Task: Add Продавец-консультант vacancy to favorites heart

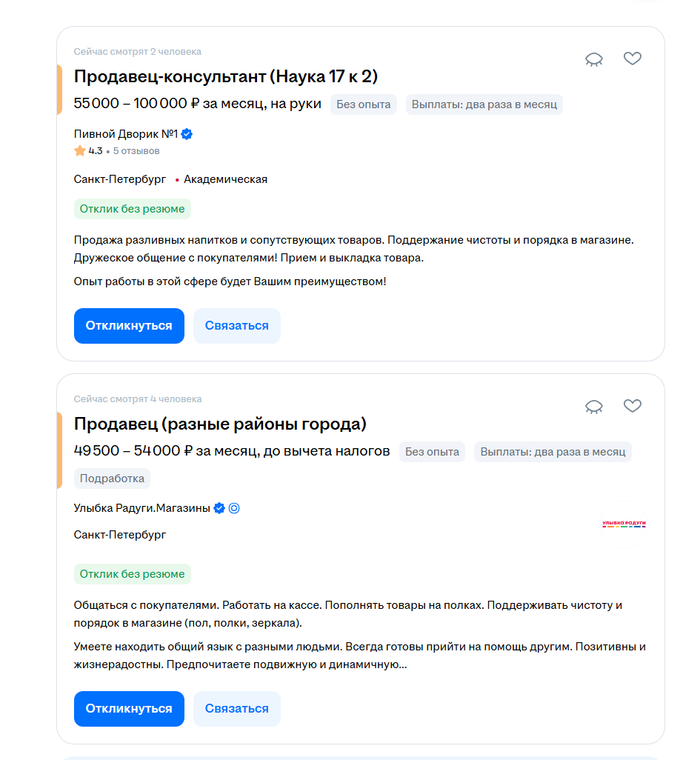Action: 632,59
